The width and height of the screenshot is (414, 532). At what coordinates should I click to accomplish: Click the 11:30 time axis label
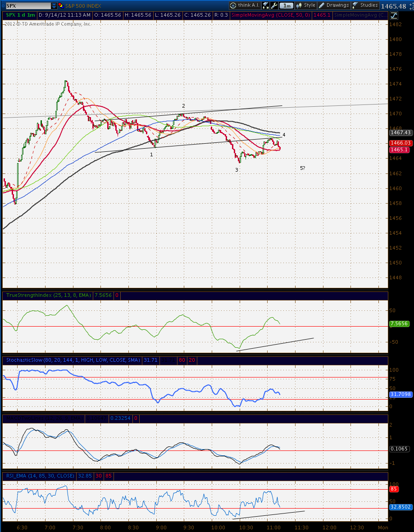tap(301, 527)
